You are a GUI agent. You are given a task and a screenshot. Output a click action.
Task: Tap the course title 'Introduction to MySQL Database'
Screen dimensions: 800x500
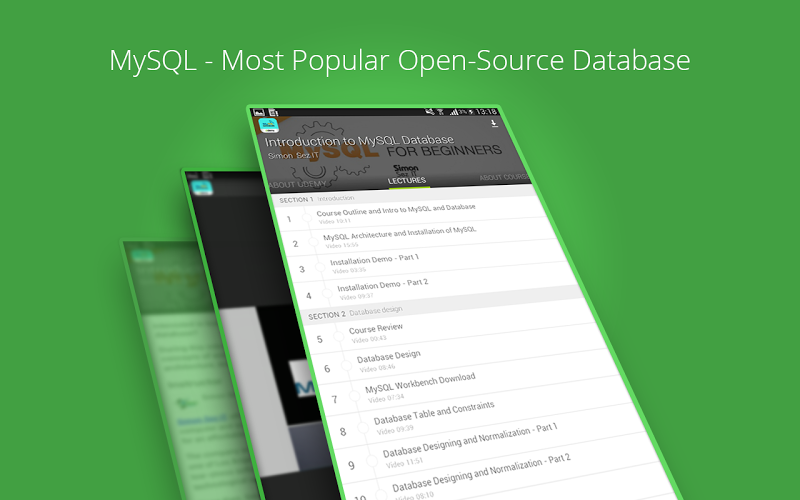coord(359,140)
